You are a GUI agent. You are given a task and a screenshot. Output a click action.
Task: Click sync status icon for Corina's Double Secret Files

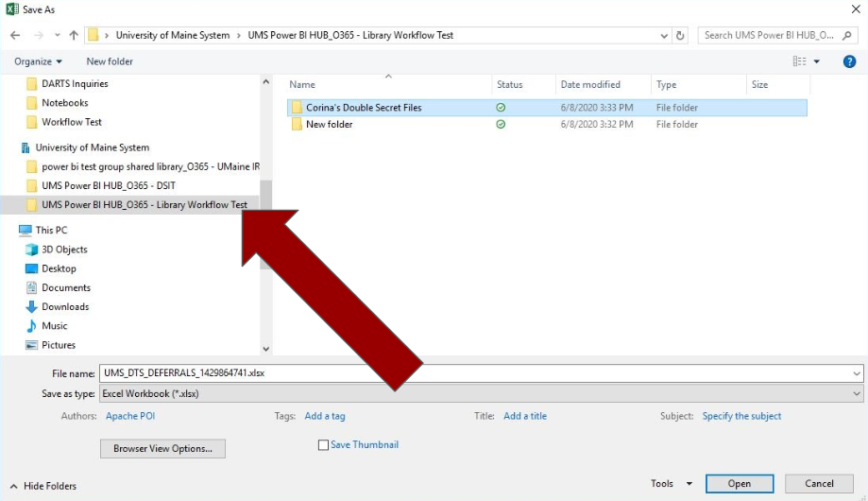tap(501, 108)
